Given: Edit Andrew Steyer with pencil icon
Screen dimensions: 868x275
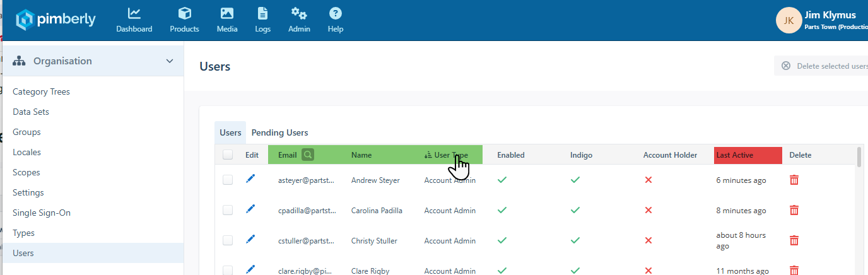Looking at the screenshot, I should pos(250,179).
